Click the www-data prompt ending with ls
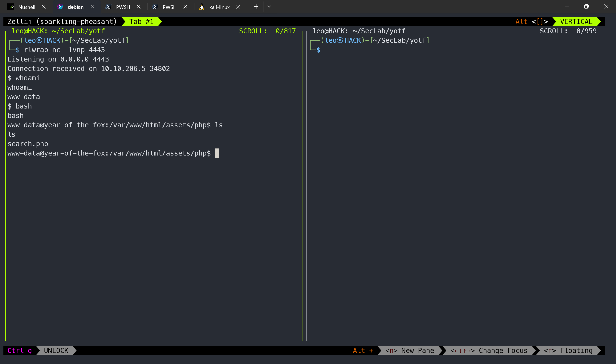The width and height of the screenshot is (616, 364). [x=115, y=125]
